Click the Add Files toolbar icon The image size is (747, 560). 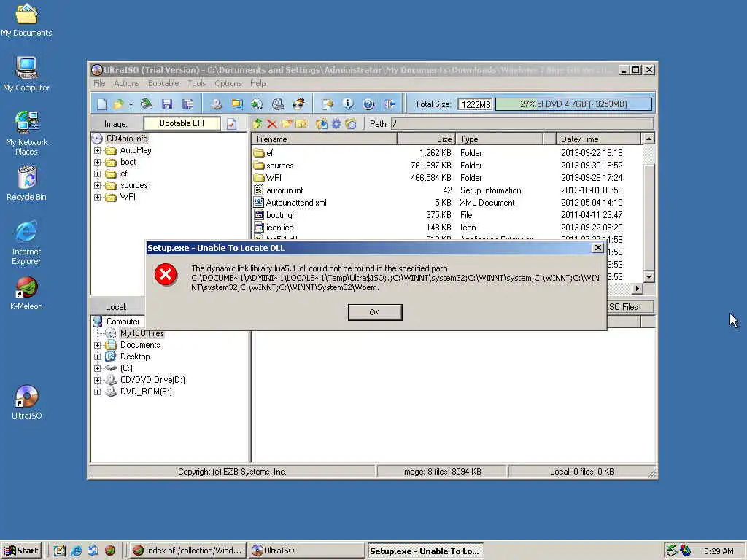coord(328,104)
